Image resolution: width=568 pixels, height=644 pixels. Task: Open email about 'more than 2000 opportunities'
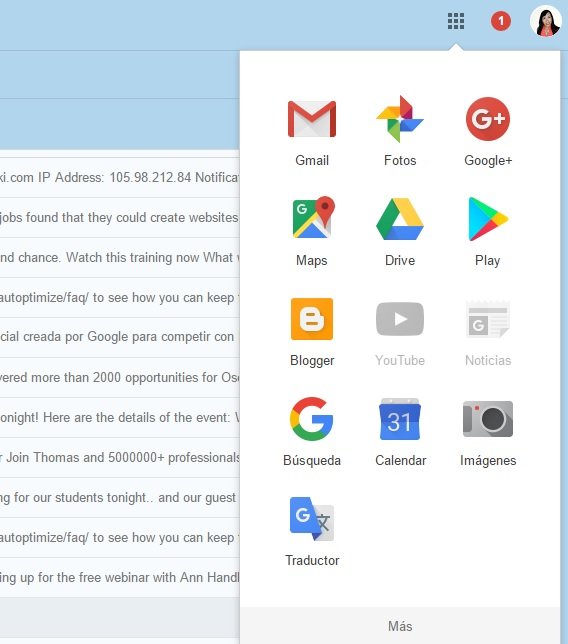[x=120, y=377]
